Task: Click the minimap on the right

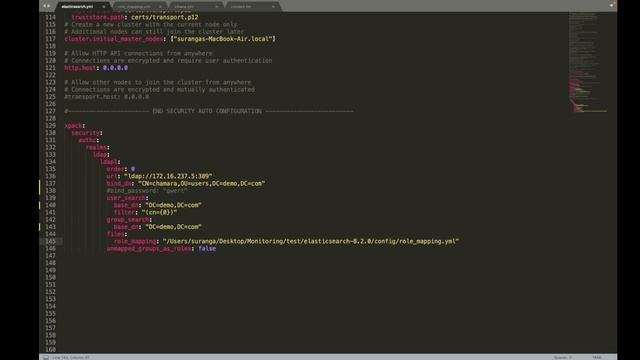Action: [x=588, y=62]
